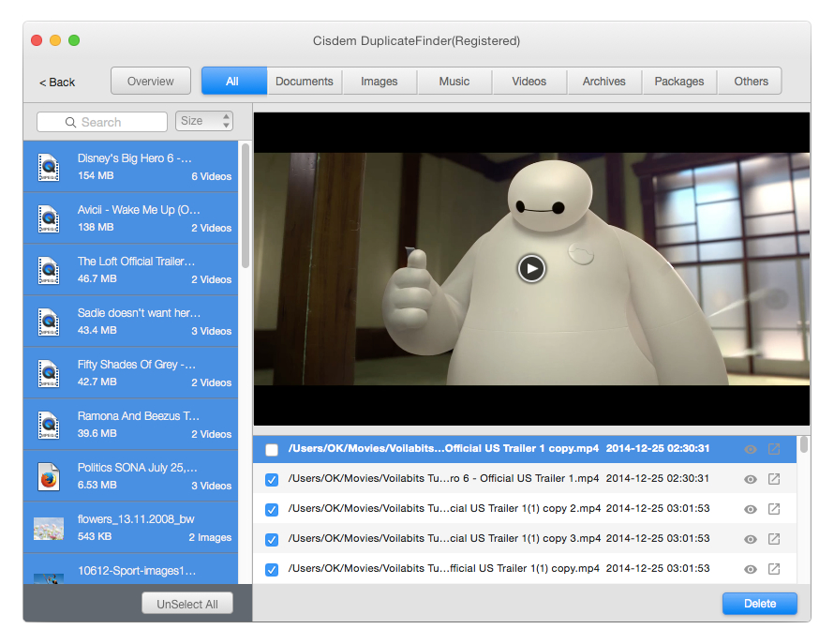Click the 6 Videos count label
Viewport: 834px width, 644px height.
tap(211, 176)
